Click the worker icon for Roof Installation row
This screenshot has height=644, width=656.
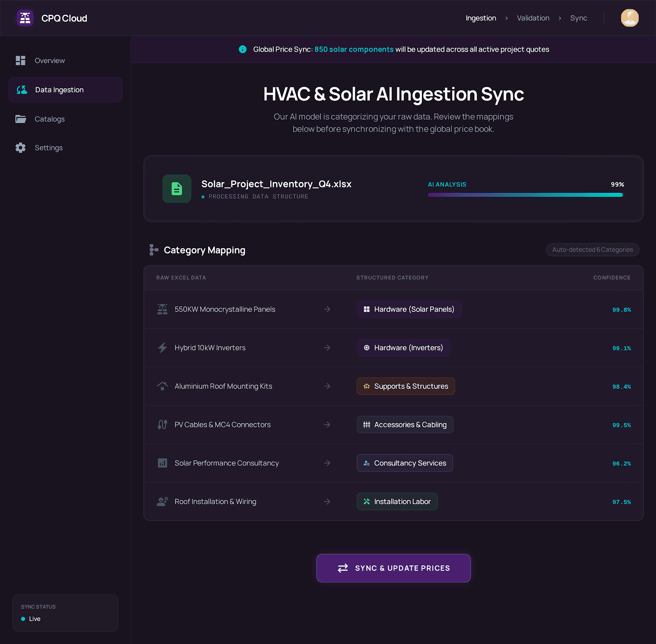tap(162, 502)
